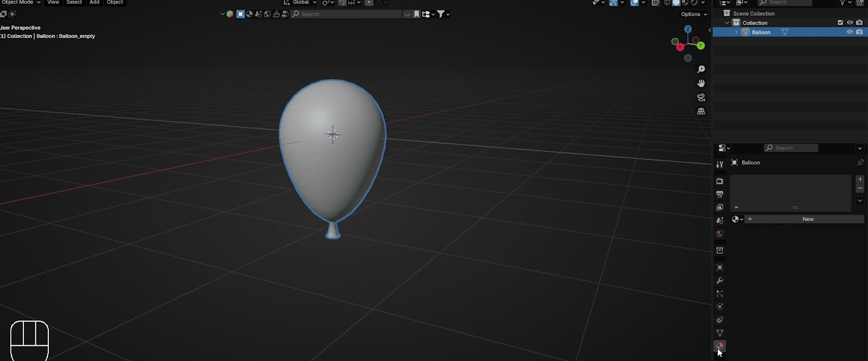Disable Balloon in renders camera icon
This screenshot has height=361, width=868.
(859, 32)
